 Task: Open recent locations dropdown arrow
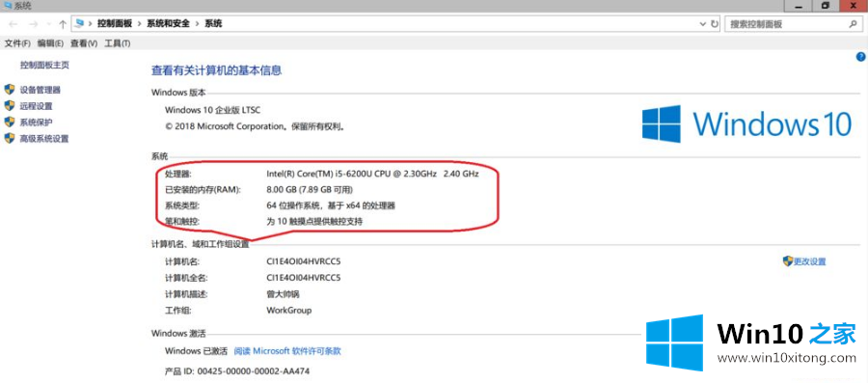coord(49,25)
